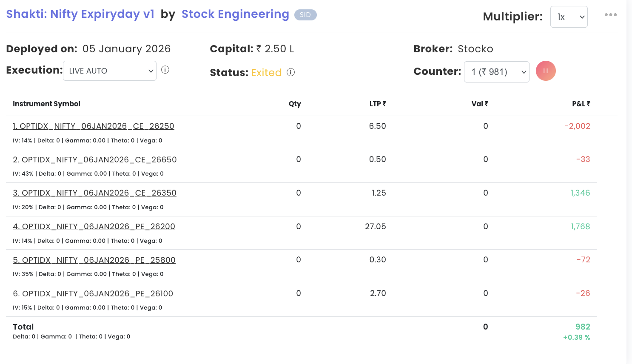
Task: Expand the Counter 1 (₹ 981) dropdown
Action: tap(497, 72)
